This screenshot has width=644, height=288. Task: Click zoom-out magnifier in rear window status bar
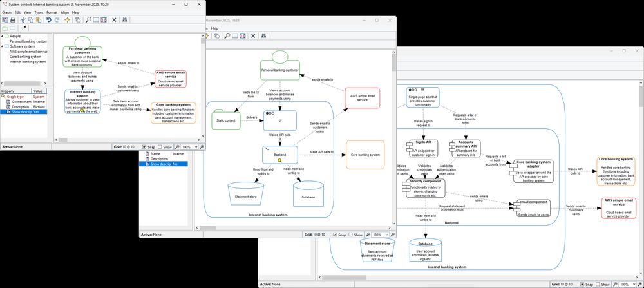coord(615,284)
